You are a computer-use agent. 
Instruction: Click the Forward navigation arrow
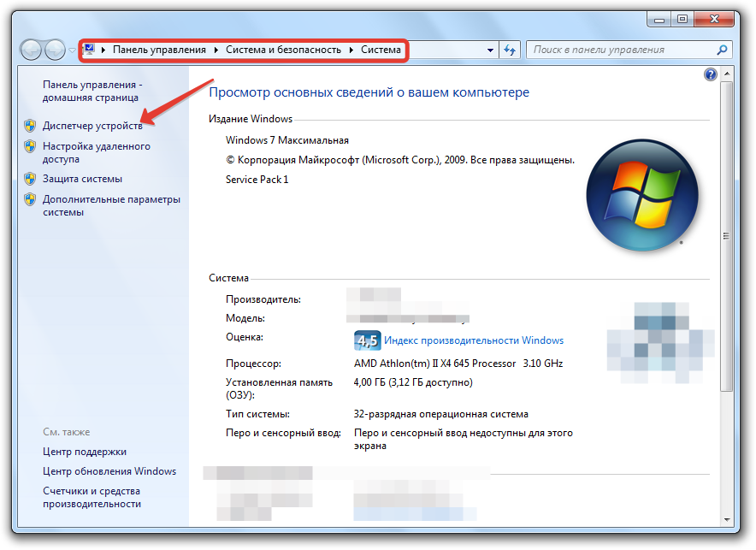55,50
